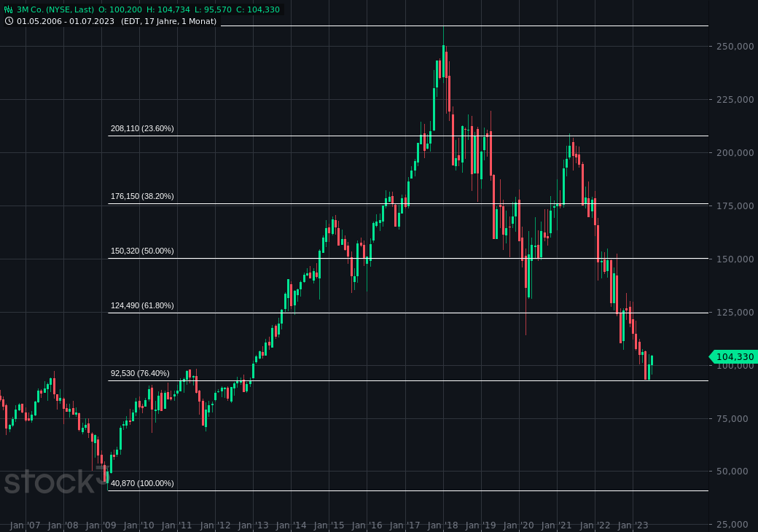Click the candlestick chart icon beside 3M Co.
Viewport: 758px width, 532px height.
pyautogui.click(x=8, y=9)
